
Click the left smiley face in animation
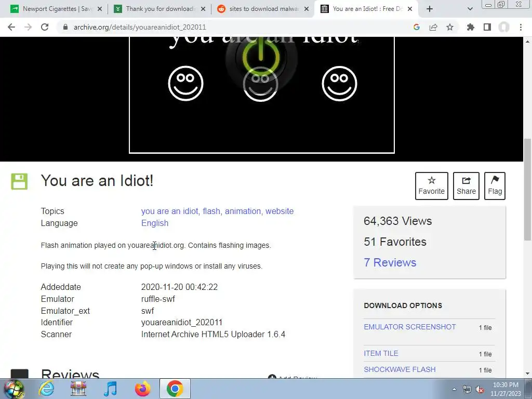click(185, 84)
